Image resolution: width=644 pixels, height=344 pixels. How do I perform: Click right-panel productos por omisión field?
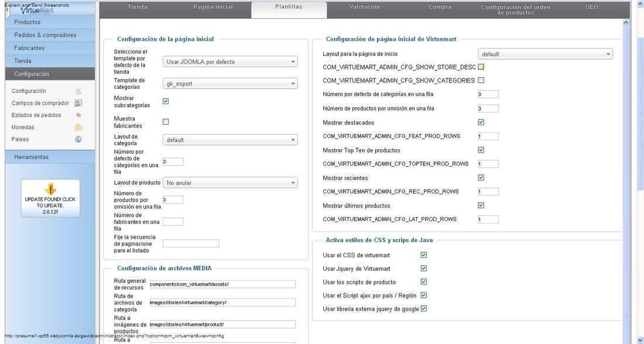click(488, 108)
